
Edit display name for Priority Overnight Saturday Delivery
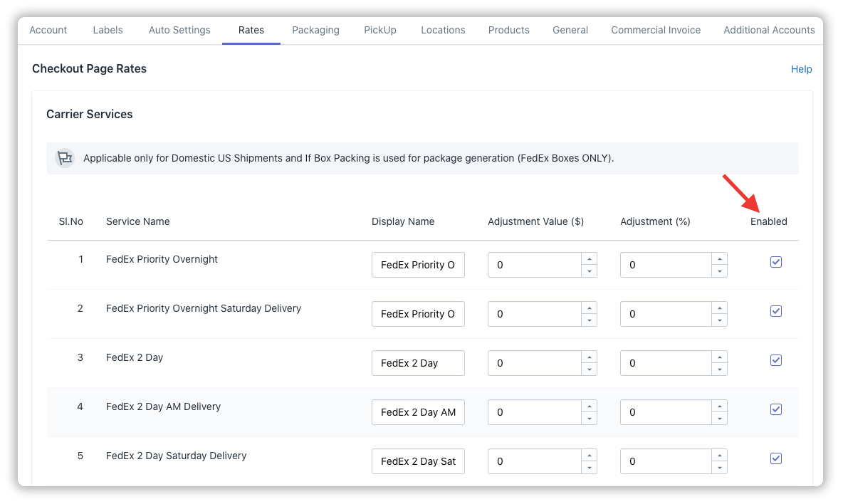418,314
